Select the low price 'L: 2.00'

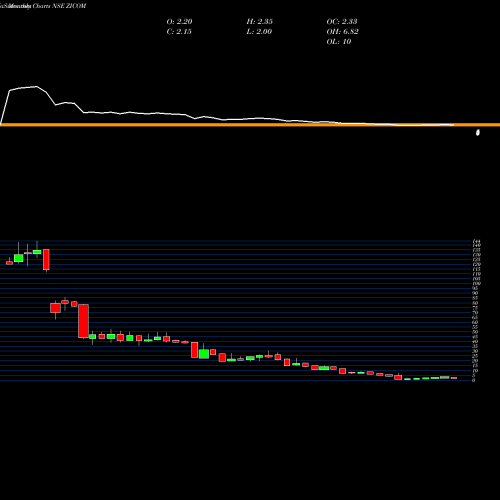[259, 31]
